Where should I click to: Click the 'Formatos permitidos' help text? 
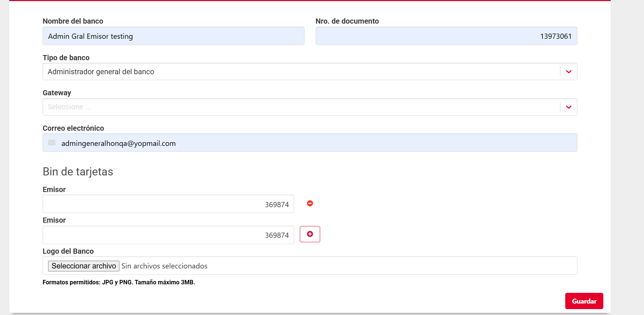click(x=119, y=282)
